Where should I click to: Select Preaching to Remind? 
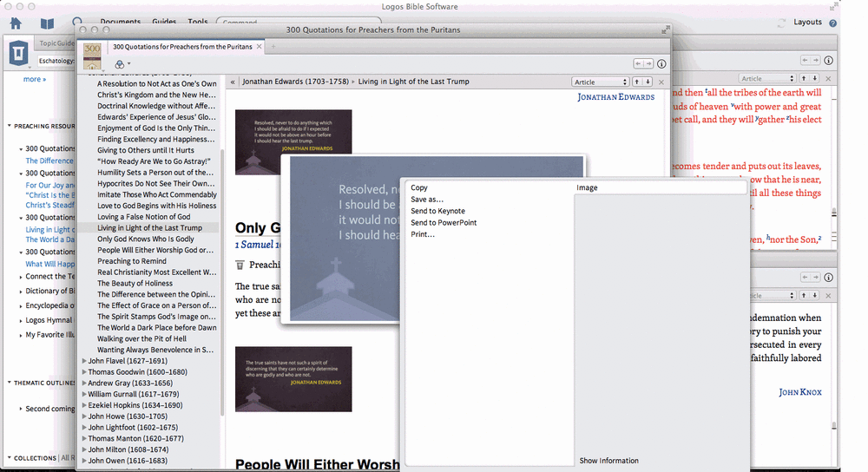[x=132, y=261]
